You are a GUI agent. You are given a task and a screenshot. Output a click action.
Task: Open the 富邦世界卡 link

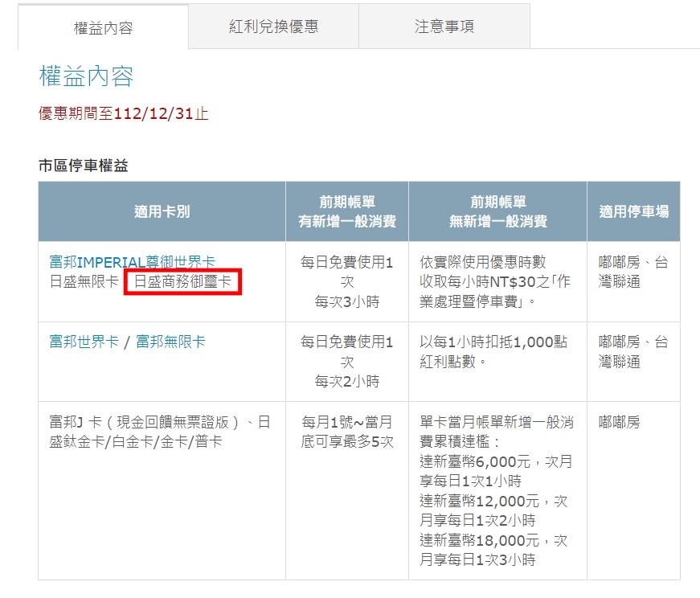point(84,342)
